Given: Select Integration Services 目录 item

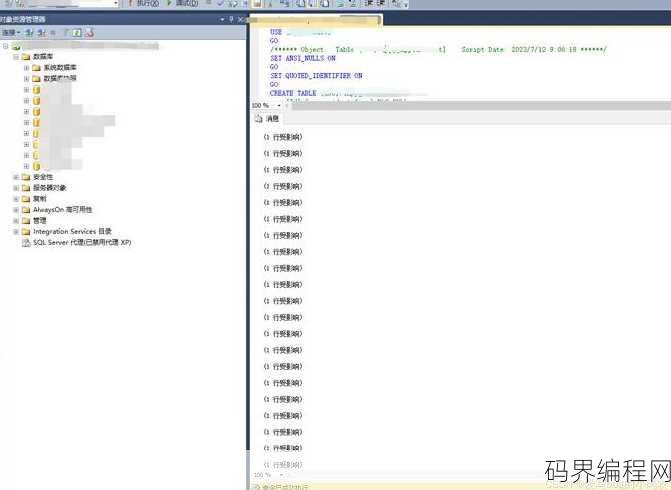Looking at the screenshot, I should tap(72, 232).
